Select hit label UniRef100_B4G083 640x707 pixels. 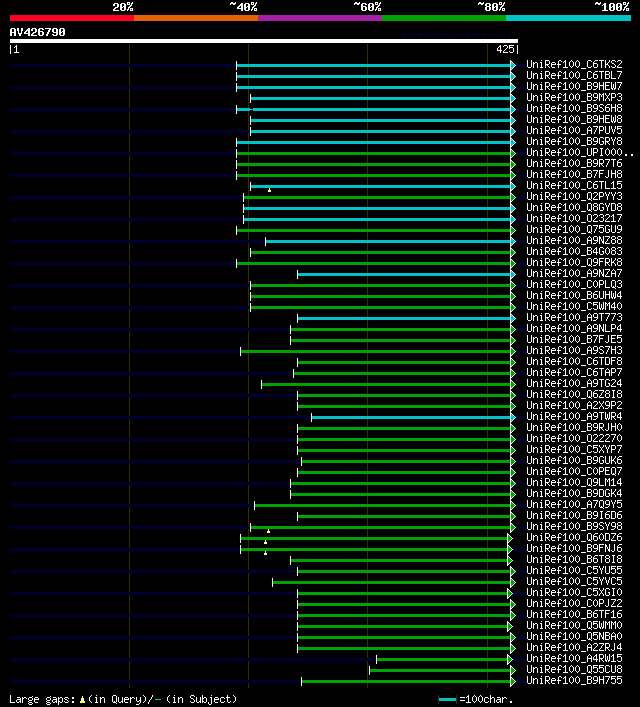(574, 252)
